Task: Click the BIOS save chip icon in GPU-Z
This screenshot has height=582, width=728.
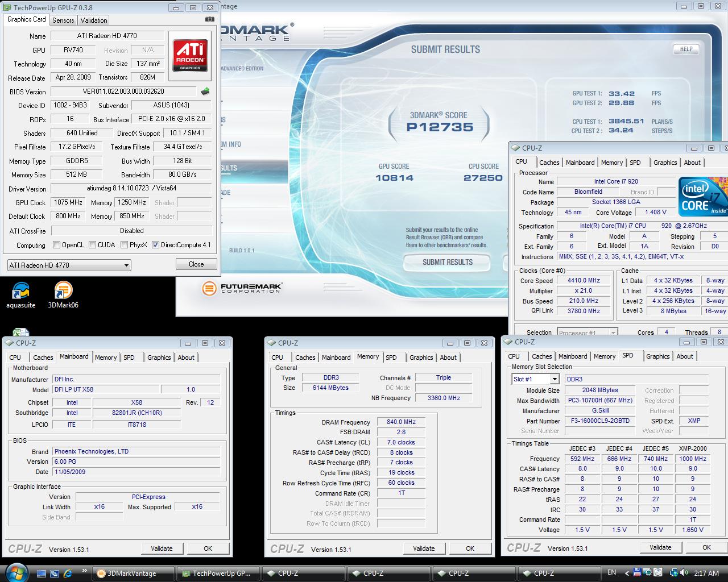Action: tap(205, 91)
